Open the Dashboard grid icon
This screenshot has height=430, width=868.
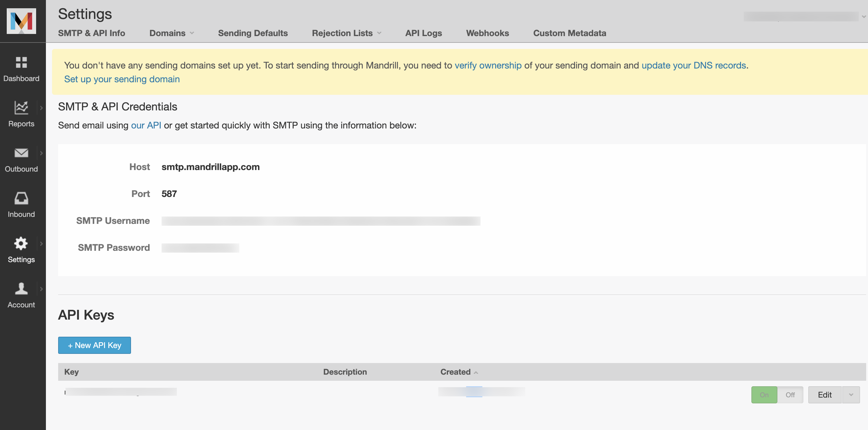click(x=21, y=62)
